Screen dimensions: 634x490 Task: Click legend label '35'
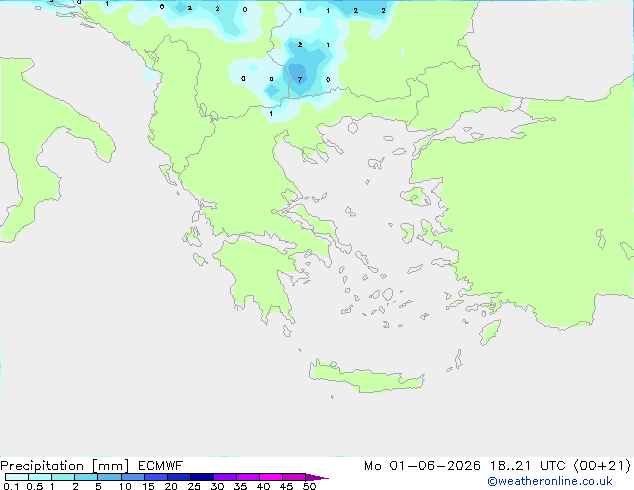[240, 486]
